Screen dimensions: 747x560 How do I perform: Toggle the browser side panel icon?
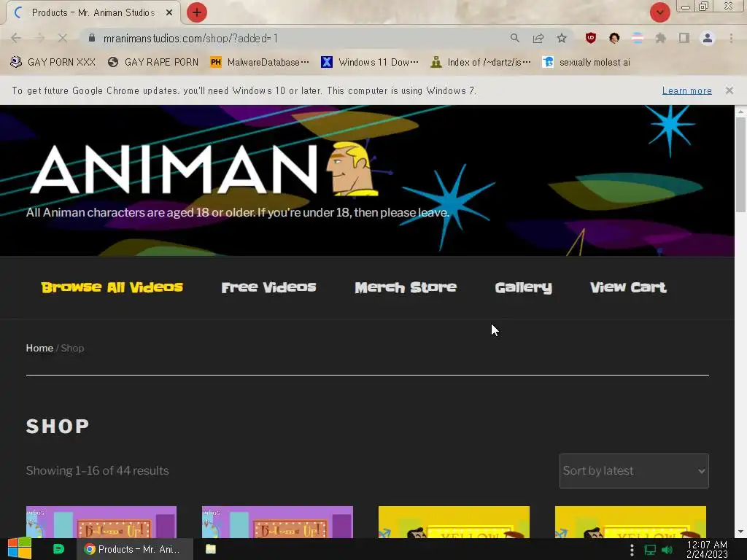click(684, 38)
